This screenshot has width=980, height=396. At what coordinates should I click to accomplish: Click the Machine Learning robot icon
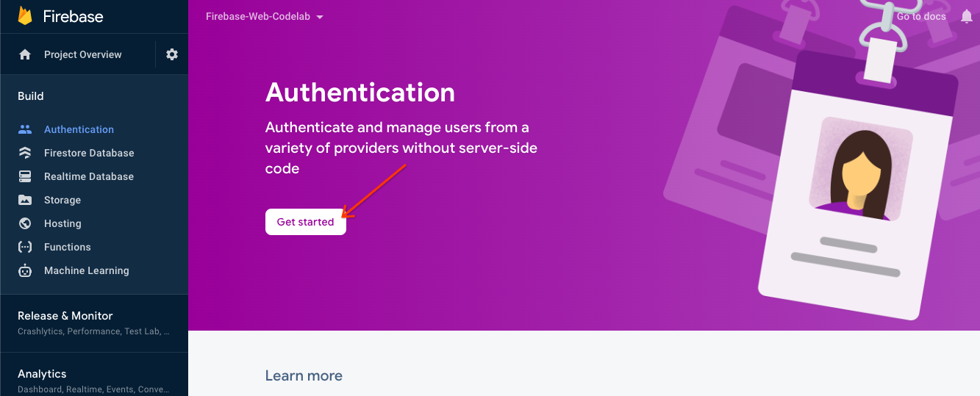point(25,270)
